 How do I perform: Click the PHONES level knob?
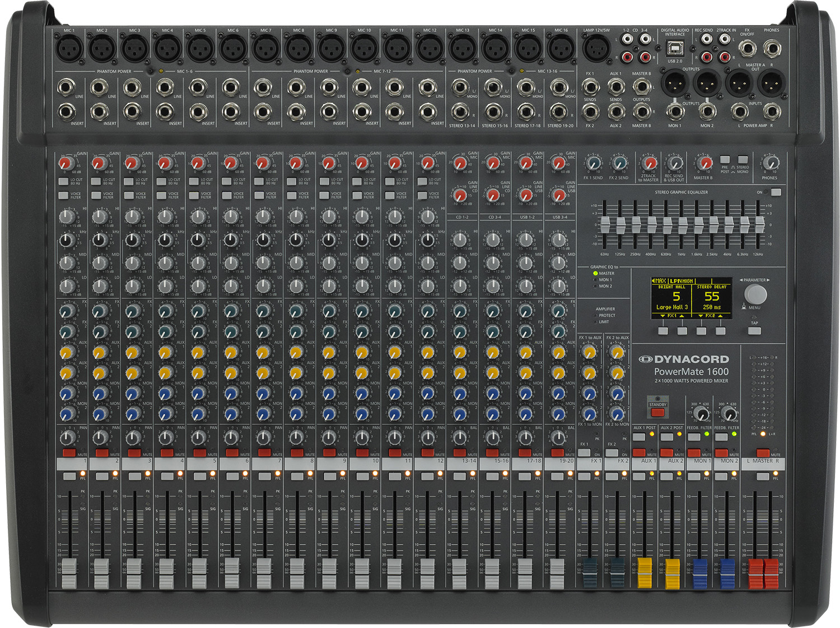(771, 163)
